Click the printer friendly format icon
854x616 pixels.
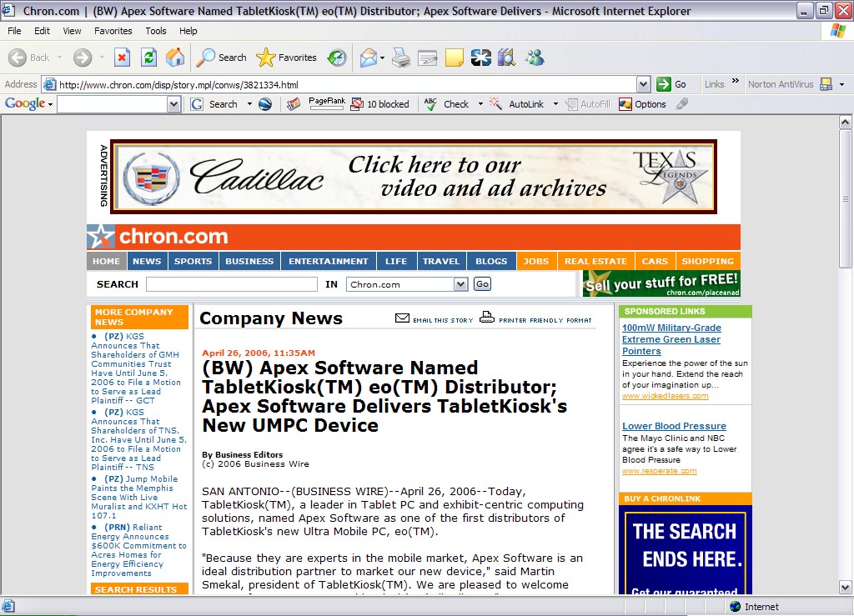pos(487,318)
